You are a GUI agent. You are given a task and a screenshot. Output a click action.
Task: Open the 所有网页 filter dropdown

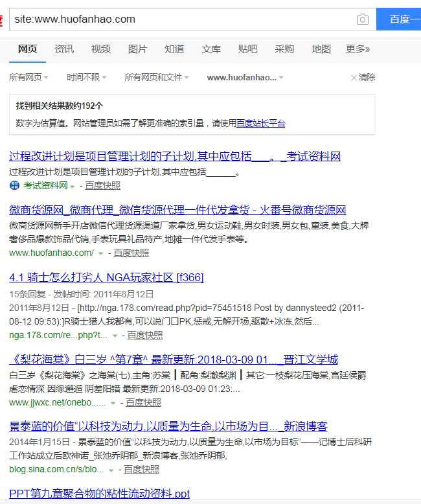coord(28,78)
